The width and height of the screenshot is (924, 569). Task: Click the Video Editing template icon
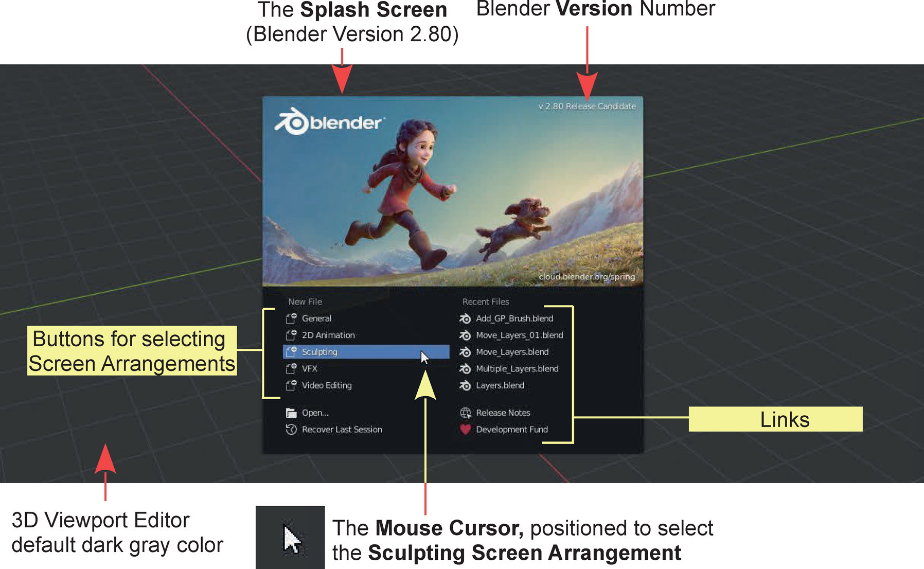pyautogui.click(x=291, y=385)
